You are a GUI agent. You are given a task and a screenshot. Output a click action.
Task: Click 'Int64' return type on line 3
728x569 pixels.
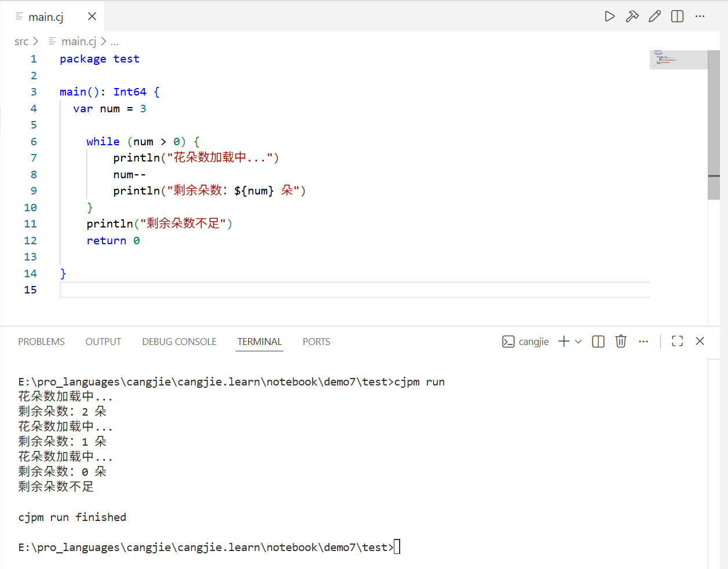pyautogui.click(x=130, y=92)
